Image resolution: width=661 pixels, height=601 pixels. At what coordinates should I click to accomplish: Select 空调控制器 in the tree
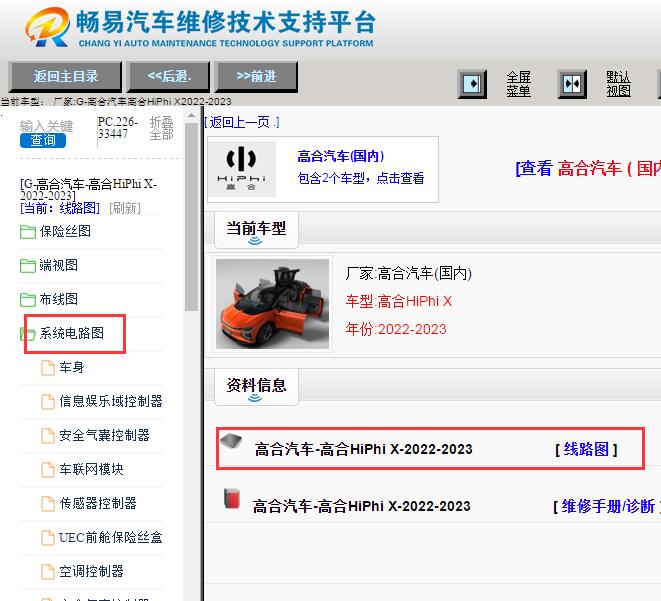pyautogui.click(x=91, y=572)
